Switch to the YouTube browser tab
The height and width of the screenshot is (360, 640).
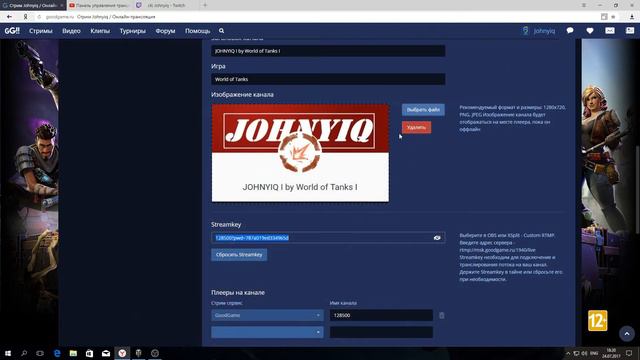pos(99,5)
